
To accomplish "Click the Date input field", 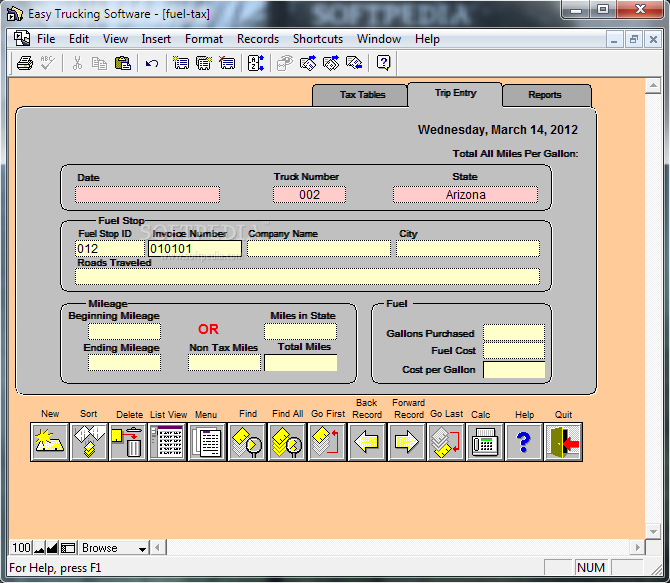I will pos(147,194).
